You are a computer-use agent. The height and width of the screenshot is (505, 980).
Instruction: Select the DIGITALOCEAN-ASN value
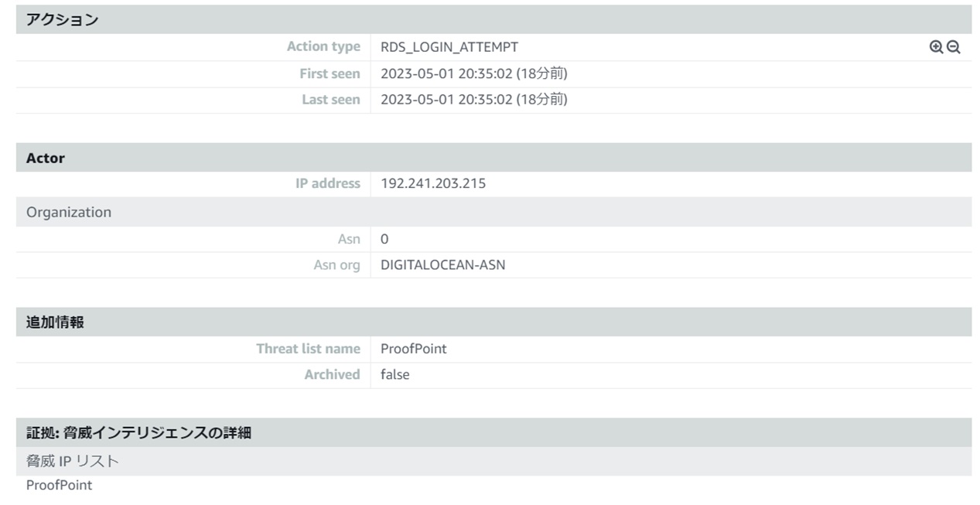pyautogui.click(x=443, y=265)
